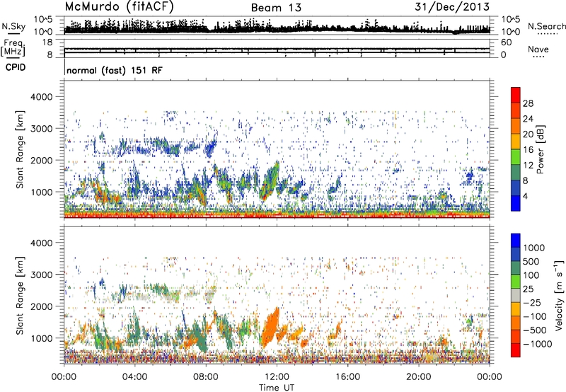Click the '20:00' time axis tick label
Image resolution: width=566 pixels, height=392 pixels.
pyautogui.click(x=419, y=377)
